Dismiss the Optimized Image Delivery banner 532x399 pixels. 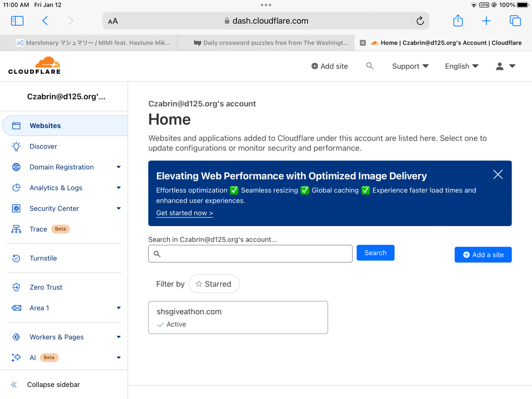(498, 175)
